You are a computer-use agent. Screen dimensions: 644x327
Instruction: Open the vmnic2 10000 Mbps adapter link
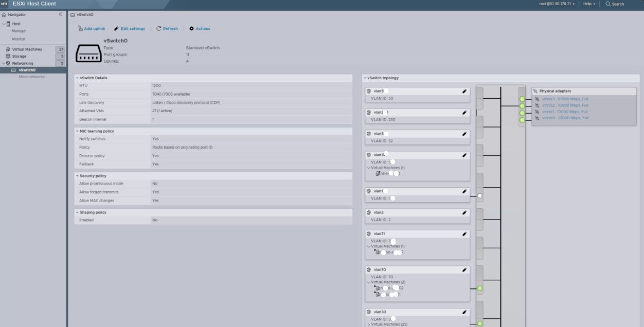[565, 105]
